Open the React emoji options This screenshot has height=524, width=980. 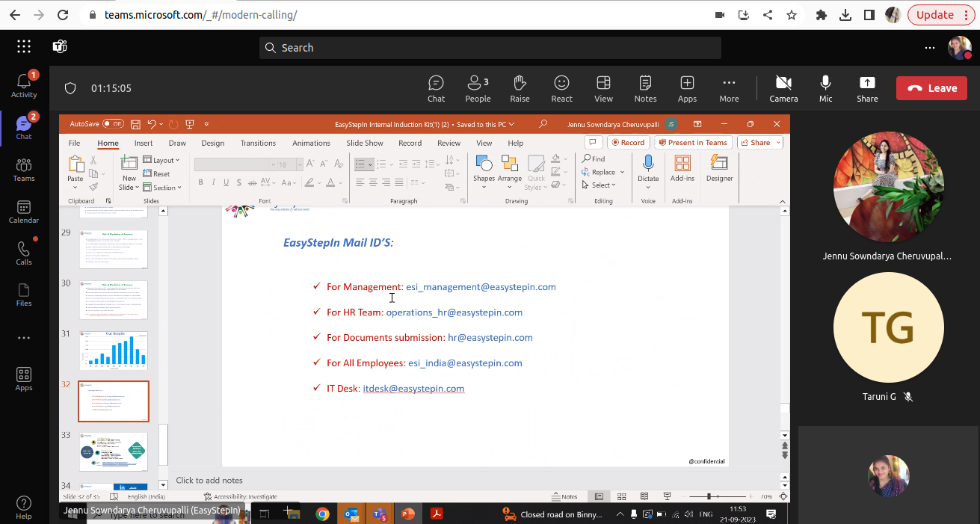(561, 88)
